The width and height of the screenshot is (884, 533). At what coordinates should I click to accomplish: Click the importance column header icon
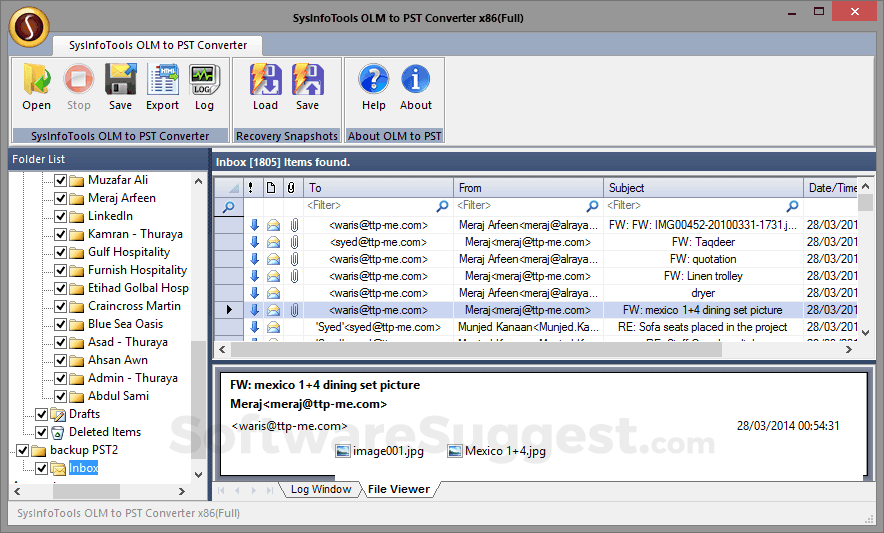point(251,187)
